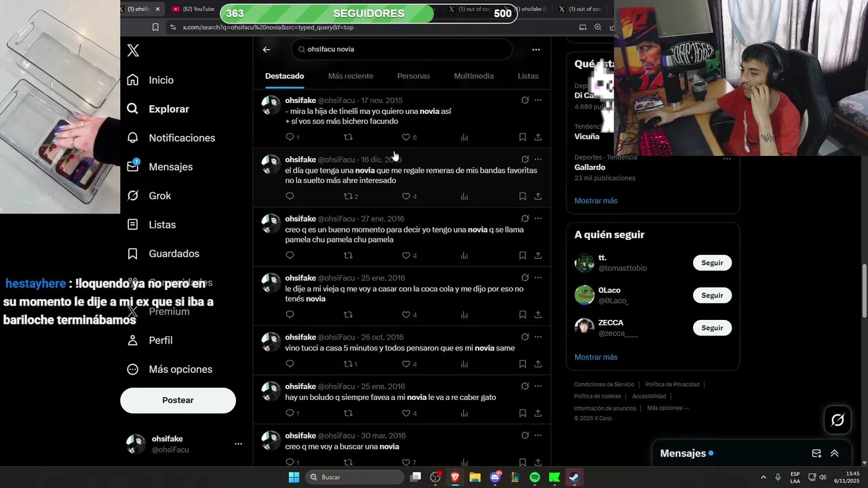Viewport: 868px width, 488px height.
Task: Follow tt. @tomasttobio
Action: click(712, 263)
